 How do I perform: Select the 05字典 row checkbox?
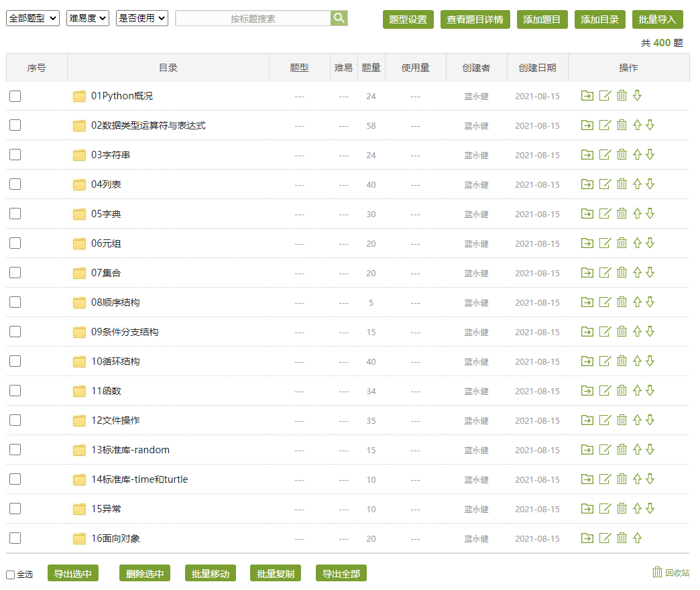point(15,213)
